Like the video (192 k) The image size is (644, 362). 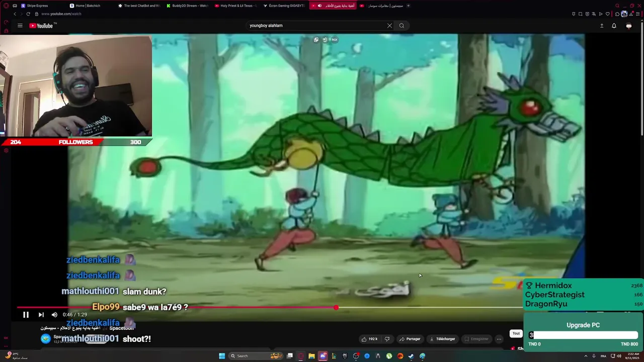click(x=369, y=339)
